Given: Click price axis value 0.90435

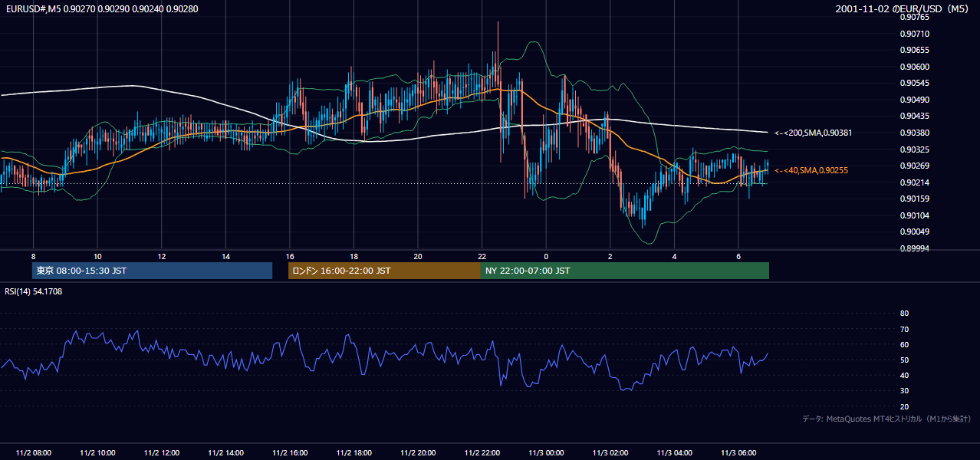Looking at the screenshot, I should 915,116.
